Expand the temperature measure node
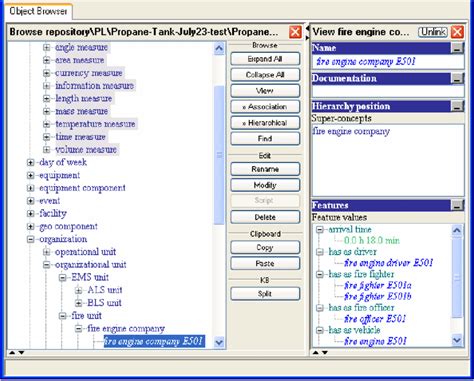474x381 pixels. pyautogui.click(x=47, y=124)
